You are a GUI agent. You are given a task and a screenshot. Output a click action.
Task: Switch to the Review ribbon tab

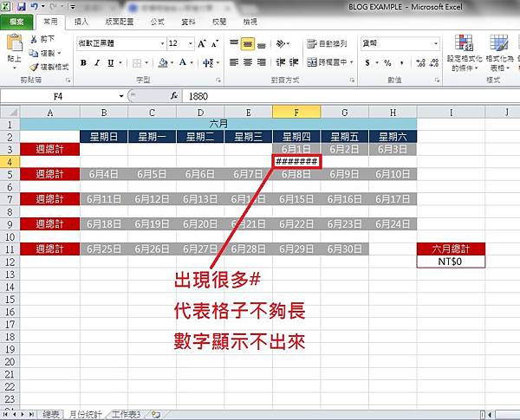tap(219, 22)
